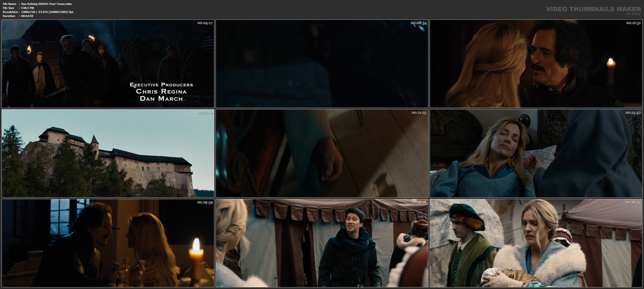
Task: Select the thumbnail of smiling man by tents
Action: 322,243
